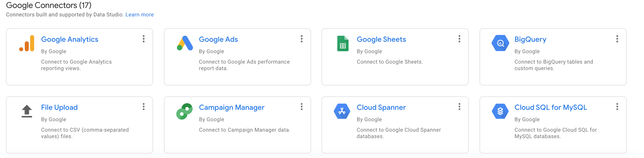Open the Google Analytics card's three-dot menu
Image resolution: width=644 pixels, height=158 pixels.
[144, 39]
